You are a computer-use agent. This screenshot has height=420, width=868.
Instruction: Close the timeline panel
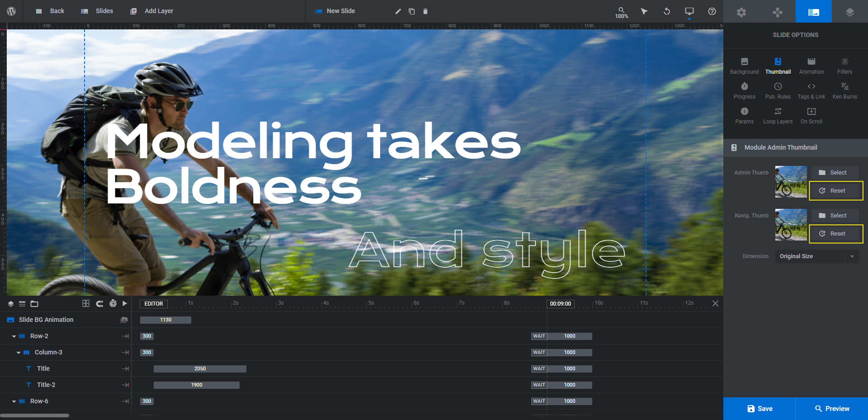(x=715, y=303)
